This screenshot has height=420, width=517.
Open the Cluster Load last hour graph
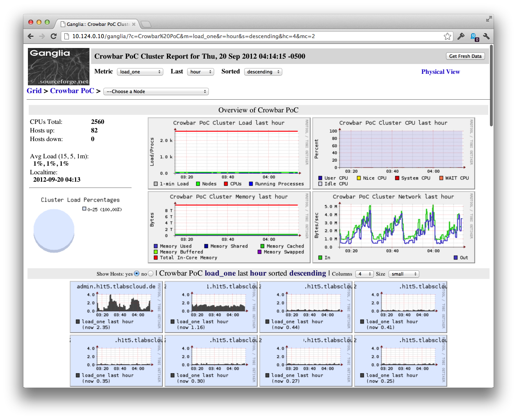click(229, 153)
